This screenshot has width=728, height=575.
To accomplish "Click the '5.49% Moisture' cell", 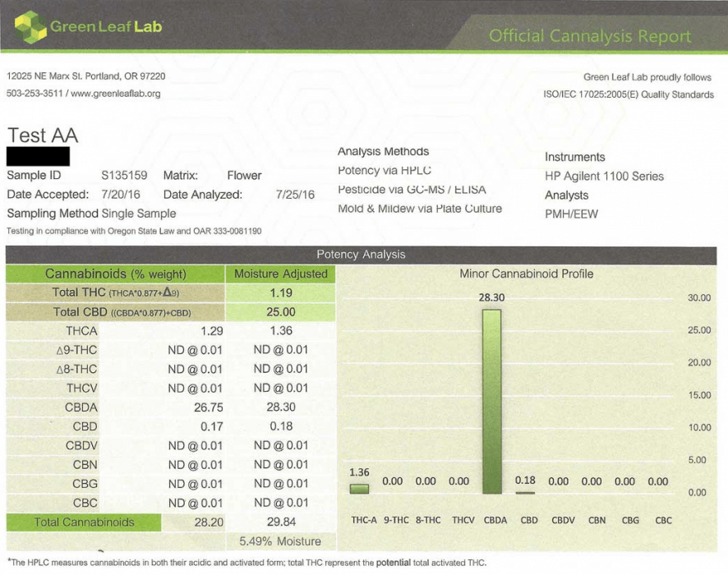I will click(280, 541).
